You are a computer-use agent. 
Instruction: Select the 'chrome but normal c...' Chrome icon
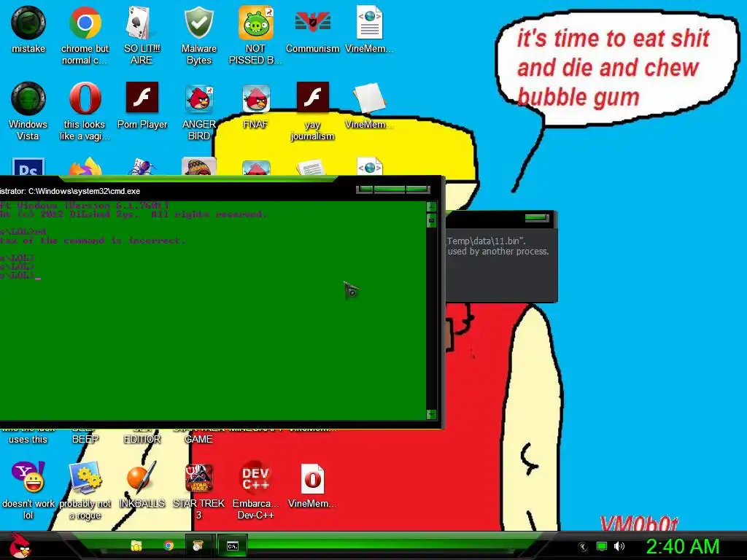85,35
